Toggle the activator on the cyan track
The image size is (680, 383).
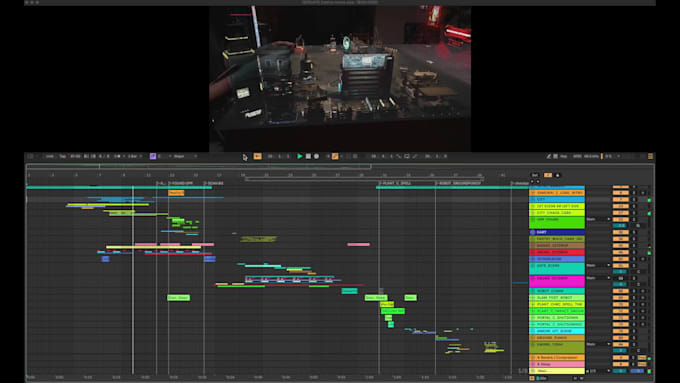coord(621,331)
